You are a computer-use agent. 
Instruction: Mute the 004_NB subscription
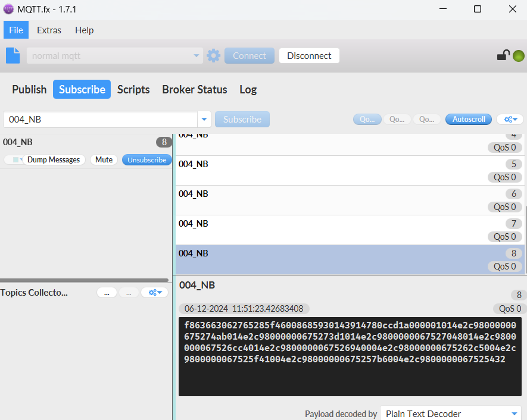104,160
